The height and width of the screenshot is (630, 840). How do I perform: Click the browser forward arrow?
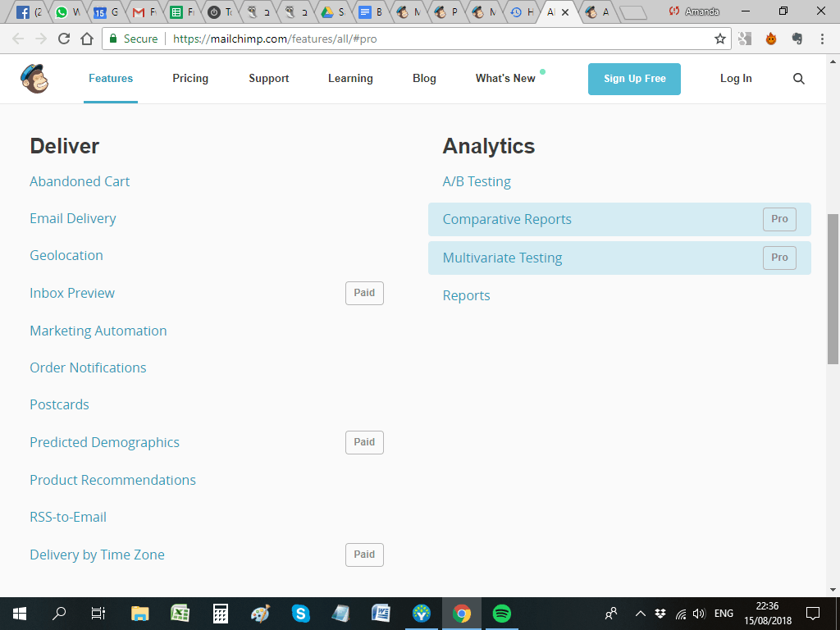click(41, 39)
